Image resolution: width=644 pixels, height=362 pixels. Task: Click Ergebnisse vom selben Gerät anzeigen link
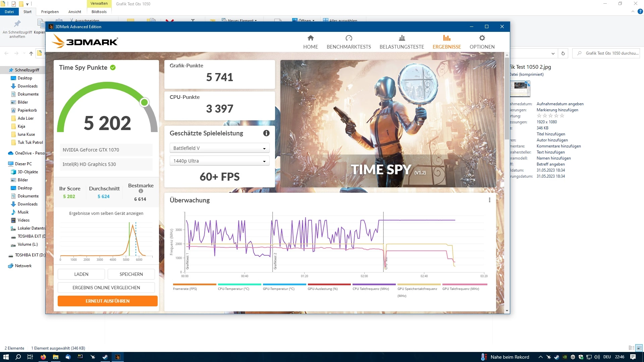(x=106, y=213)
